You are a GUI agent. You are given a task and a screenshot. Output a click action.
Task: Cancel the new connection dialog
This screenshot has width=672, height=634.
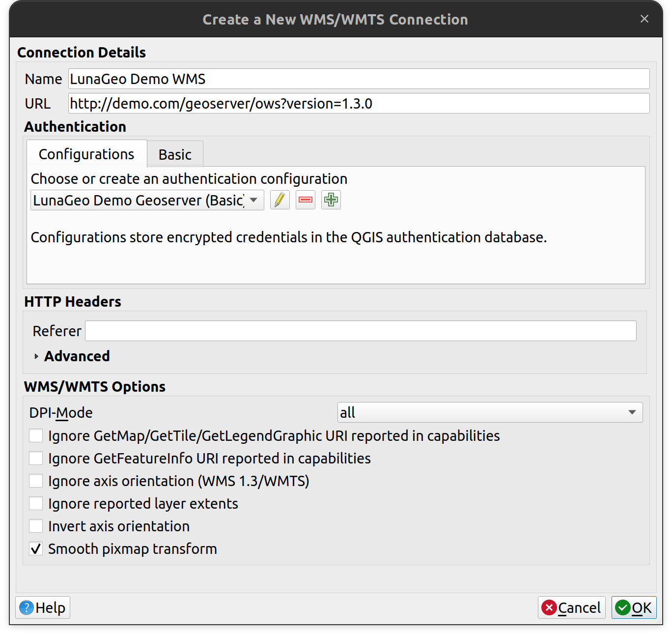572,608
